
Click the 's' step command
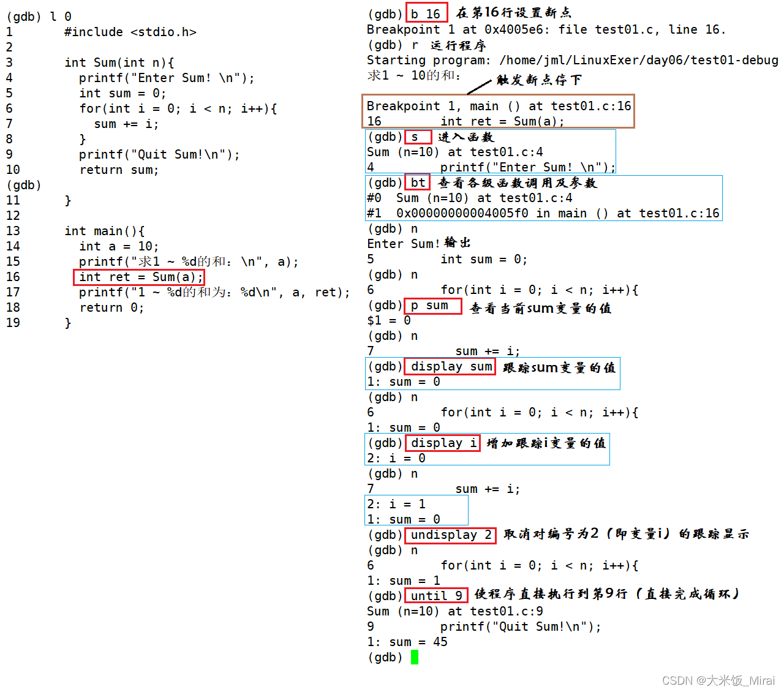click(x=415, y=137)
